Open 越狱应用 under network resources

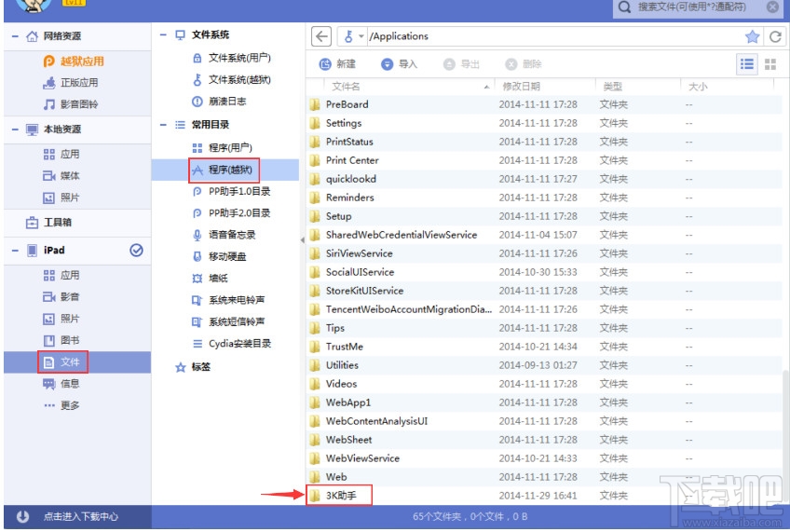point(74,61)
